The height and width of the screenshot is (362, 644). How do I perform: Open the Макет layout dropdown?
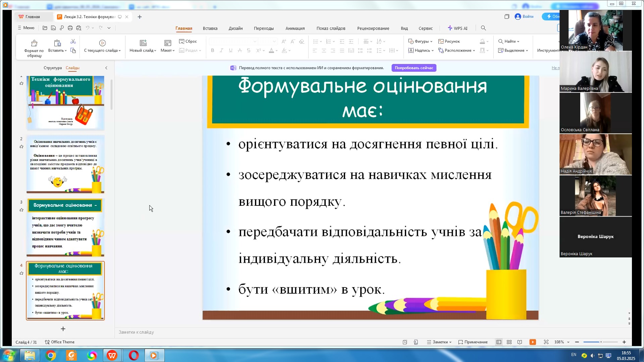point(167,46)
